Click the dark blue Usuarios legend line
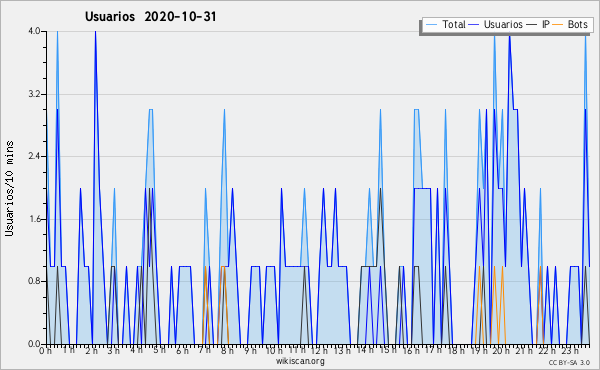Image resolution: width=600 pixels, height=370 pixels. tap(474, 24)
